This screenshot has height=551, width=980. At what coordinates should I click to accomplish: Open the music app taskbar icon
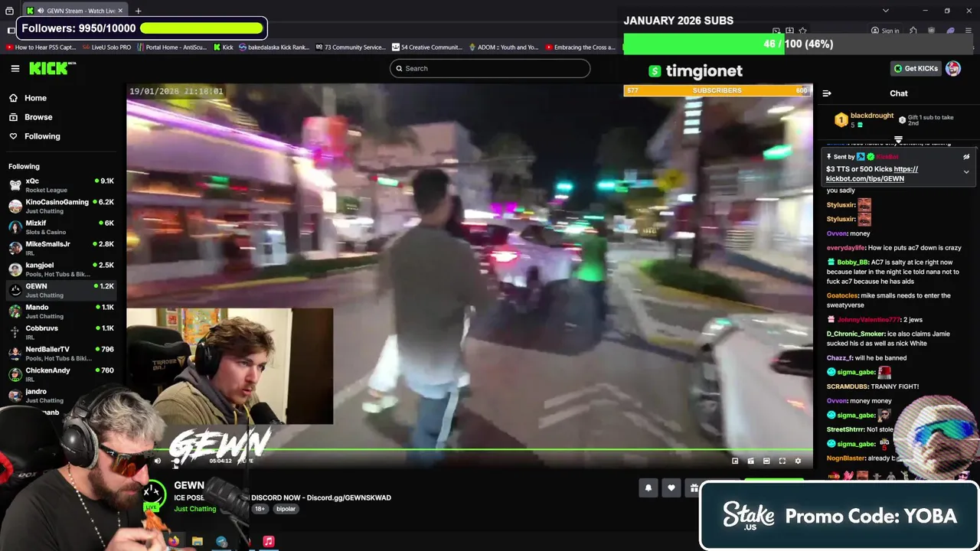click(x=269, y=541)
